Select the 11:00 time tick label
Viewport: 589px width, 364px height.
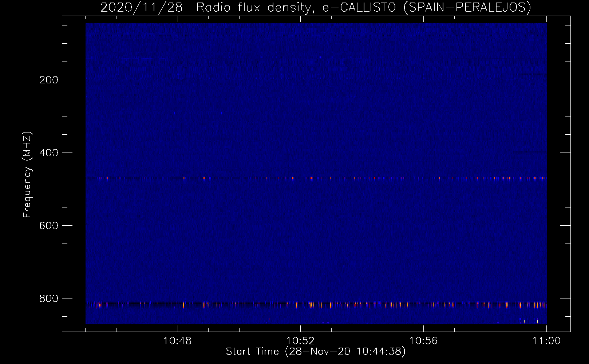click(x=546, y=341)
